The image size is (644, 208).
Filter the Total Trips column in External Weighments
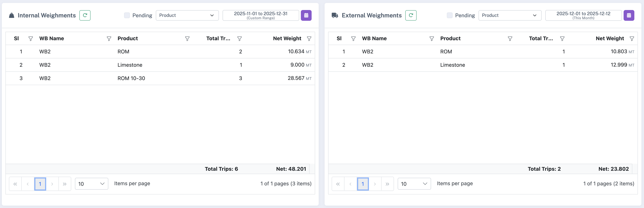(x=562, y=39)
